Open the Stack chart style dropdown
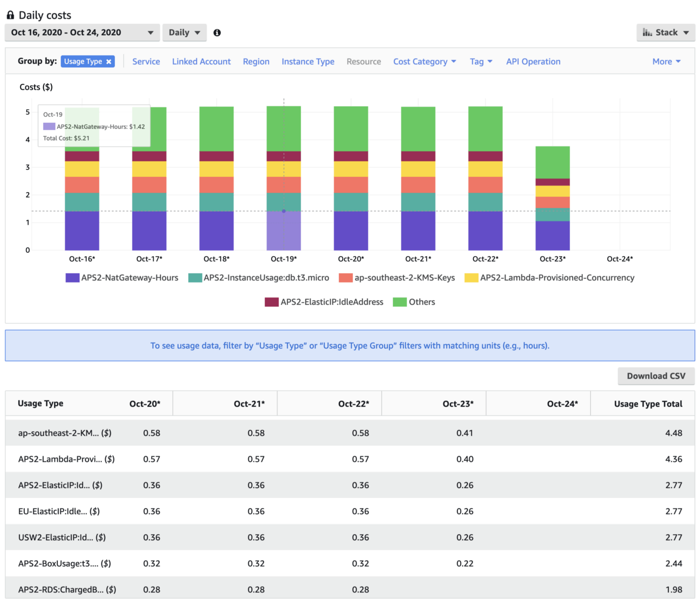Viewport: 700px width, 604px height. click(665, 32)
